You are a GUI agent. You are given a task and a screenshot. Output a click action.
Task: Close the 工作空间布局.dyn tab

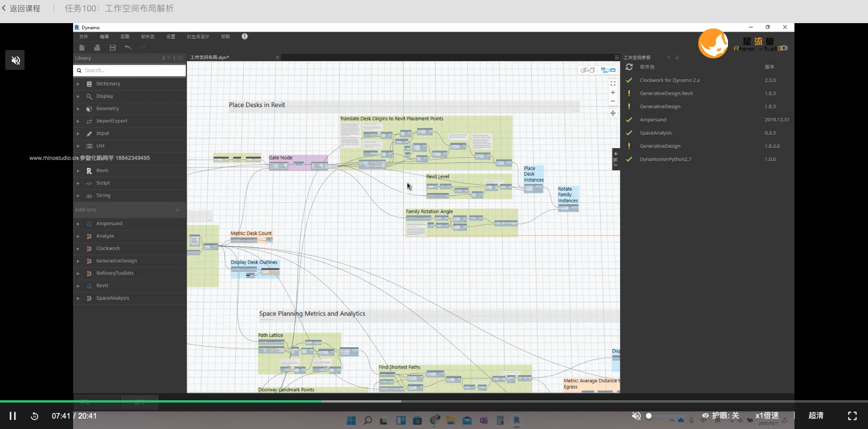pos(277,58)
